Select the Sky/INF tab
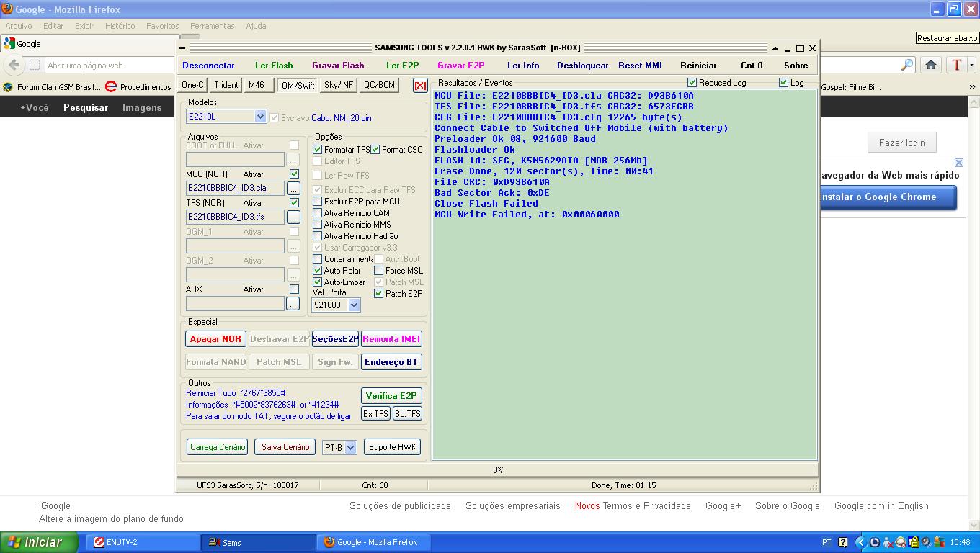 (338, 85)
